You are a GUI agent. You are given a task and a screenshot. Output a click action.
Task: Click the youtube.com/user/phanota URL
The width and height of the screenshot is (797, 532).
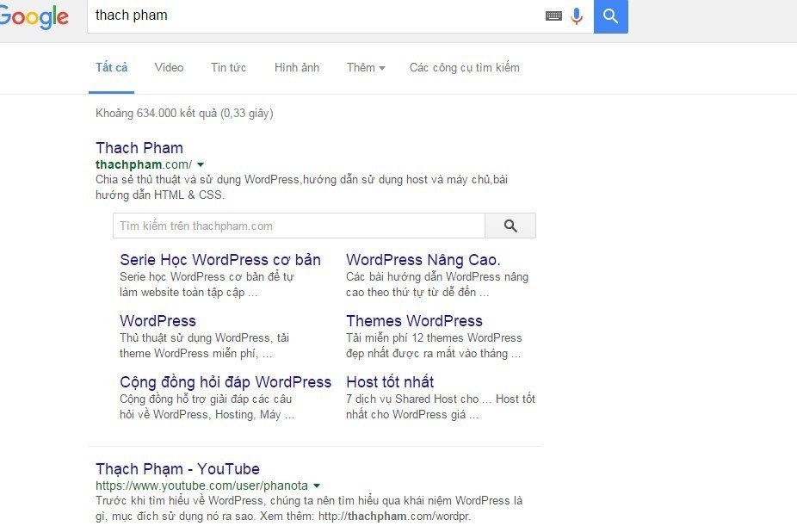(x=201, y=486)
